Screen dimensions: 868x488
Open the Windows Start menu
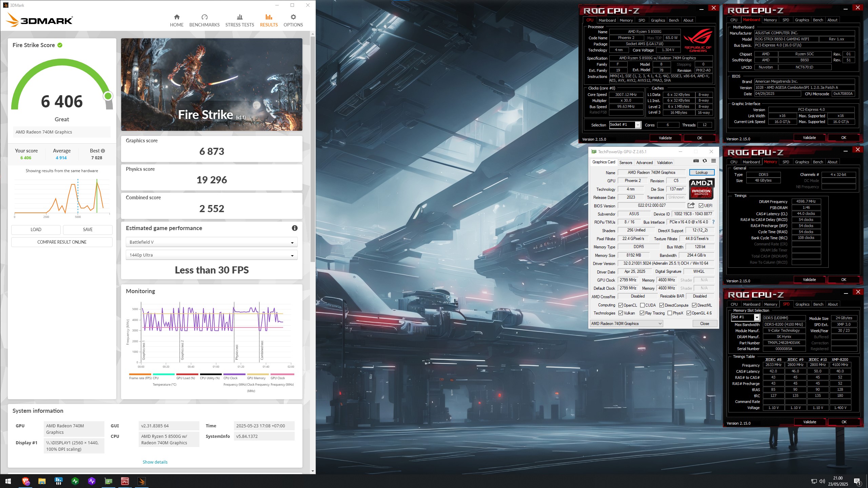point(8,481)
